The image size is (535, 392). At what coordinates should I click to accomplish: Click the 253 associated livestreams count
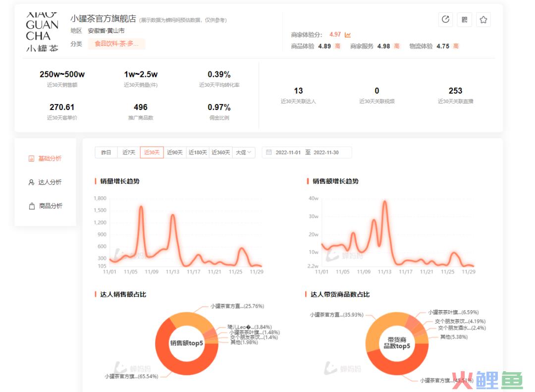coord(456,91)
